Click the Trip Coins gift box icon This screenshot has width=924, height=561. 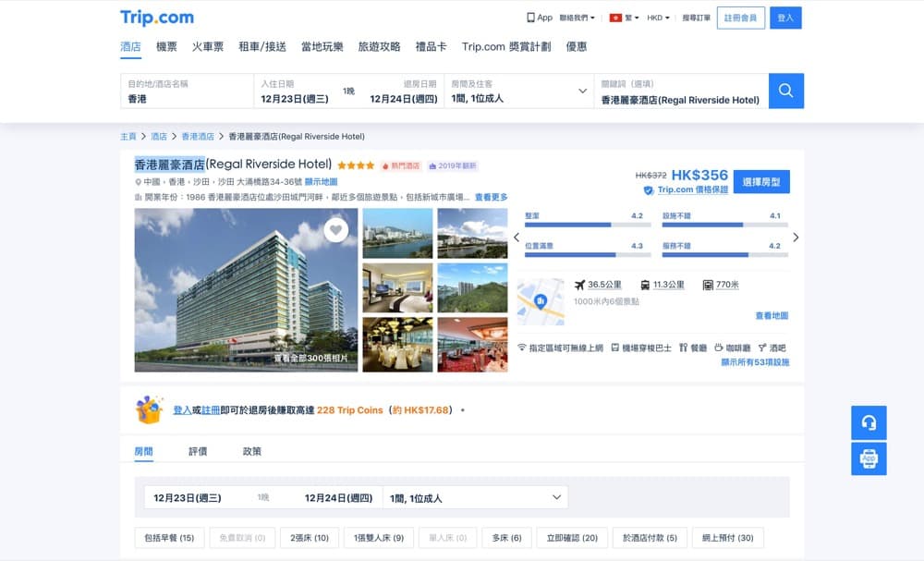150,409
